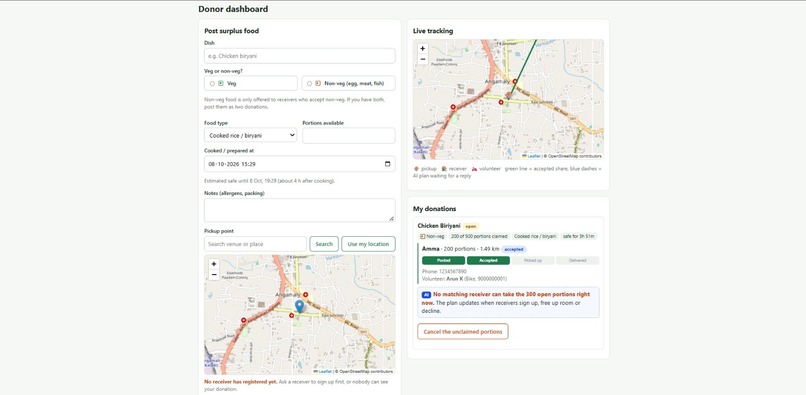Click the pickup marker on Live tracking map

pyautogui.click(x=508, y=96)
